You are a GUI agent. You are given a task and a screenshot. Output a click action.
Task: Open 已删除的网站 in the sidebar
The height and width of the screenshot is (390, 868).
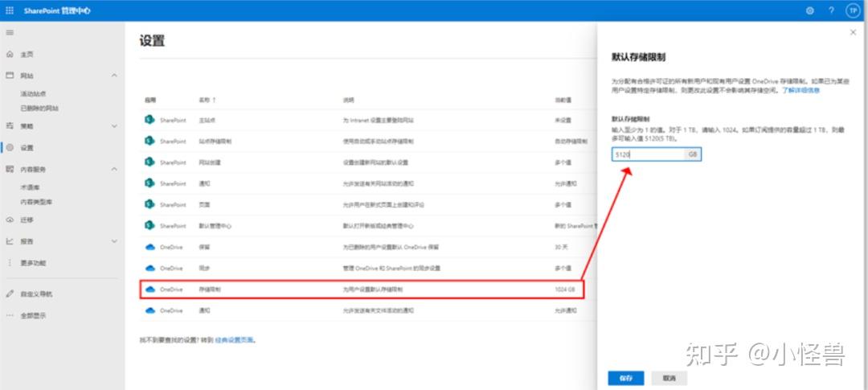tap(39, 108)
